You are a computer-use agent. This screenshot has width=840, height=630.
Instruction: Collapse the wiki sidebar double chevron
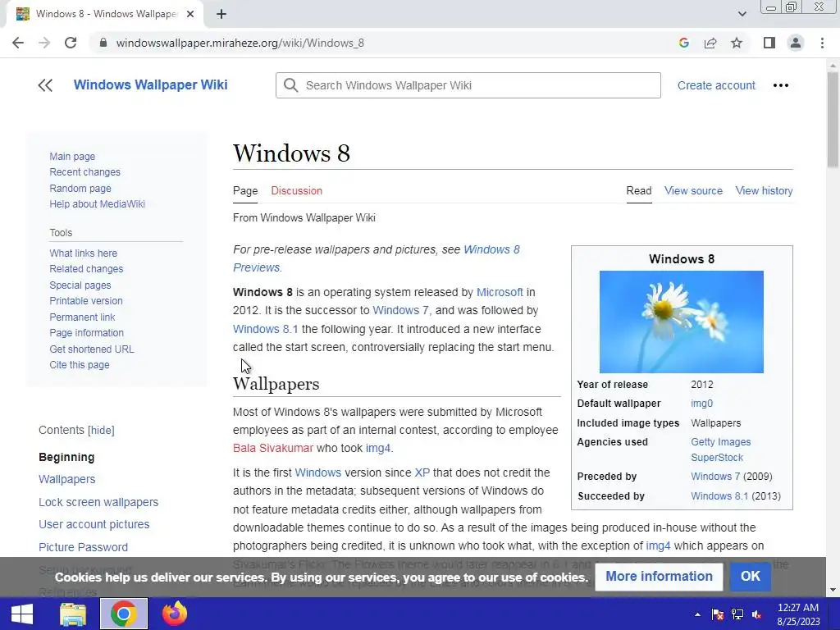tap(46, 85)
